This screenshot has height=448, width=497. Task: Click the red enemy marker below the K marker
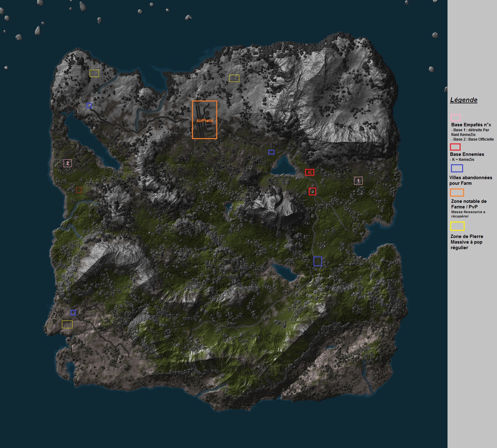pos(312,192)
